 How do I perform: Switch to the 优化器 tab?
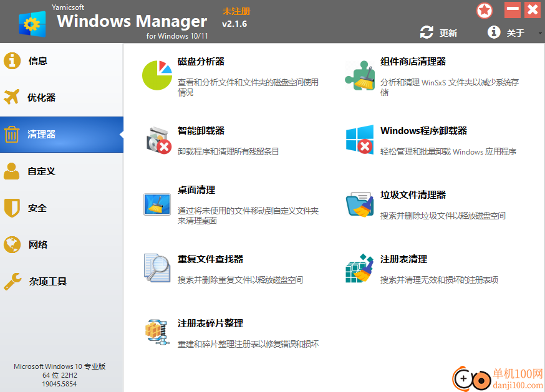tap(62, 98)
